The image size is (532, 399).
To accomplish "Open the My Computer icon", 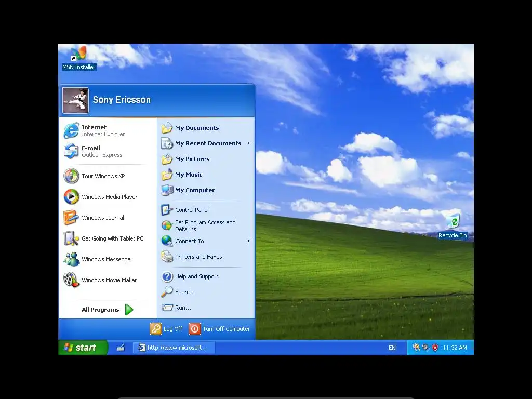I will tap(167, 190).
